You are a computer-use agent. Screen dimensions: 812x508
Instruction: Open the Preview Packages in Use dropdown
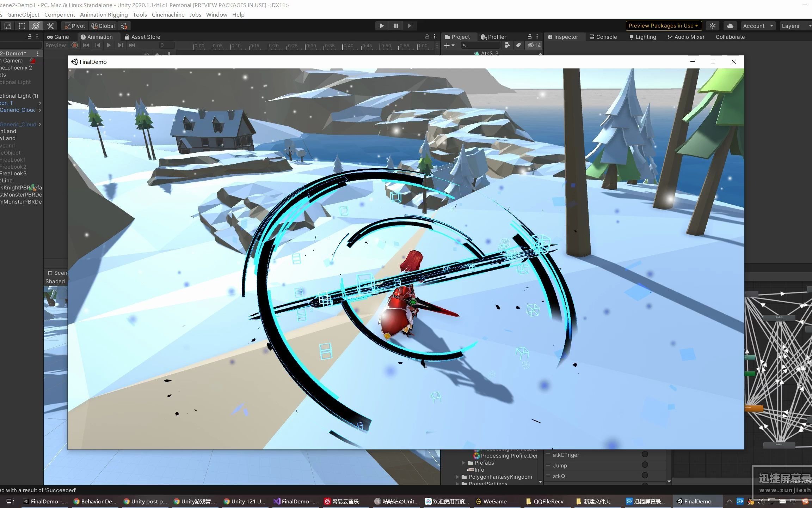[x=663, y=25]
